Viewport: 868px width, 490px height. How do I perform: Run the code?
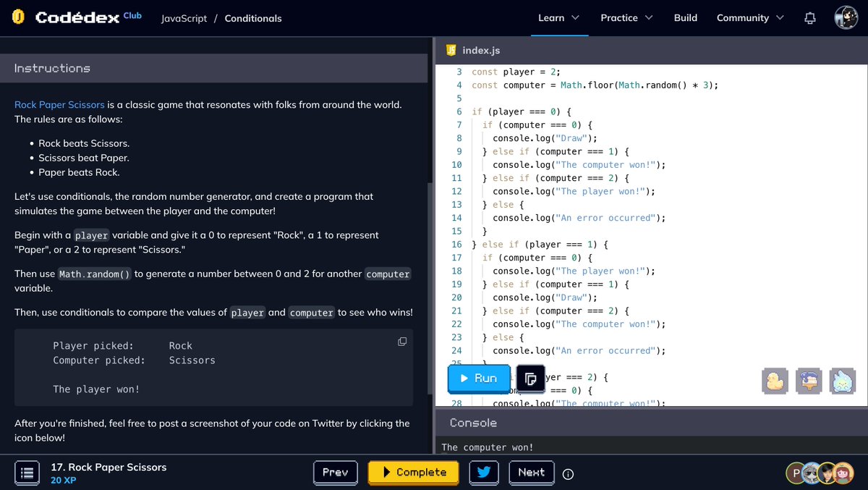tap(479, 378)
